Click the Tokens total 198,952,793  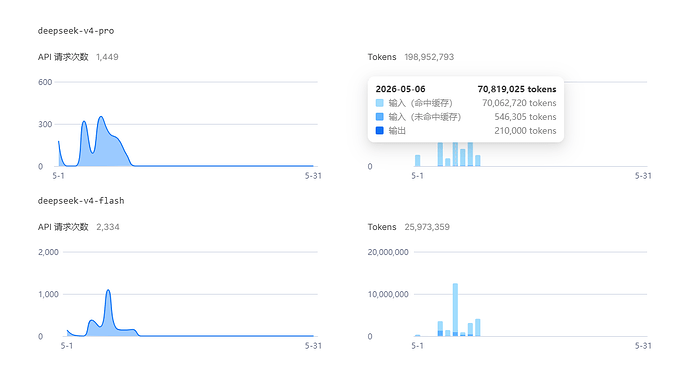pyautogui.click(x=429, y=57)
